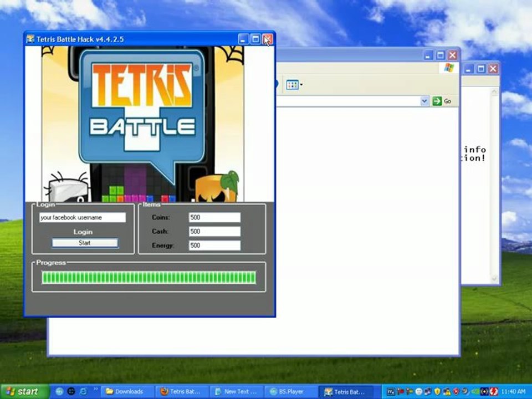The image size is (532, 399).
Task: Expand the address bar dropdown in the Explorer window
Action: click(424, 101)
